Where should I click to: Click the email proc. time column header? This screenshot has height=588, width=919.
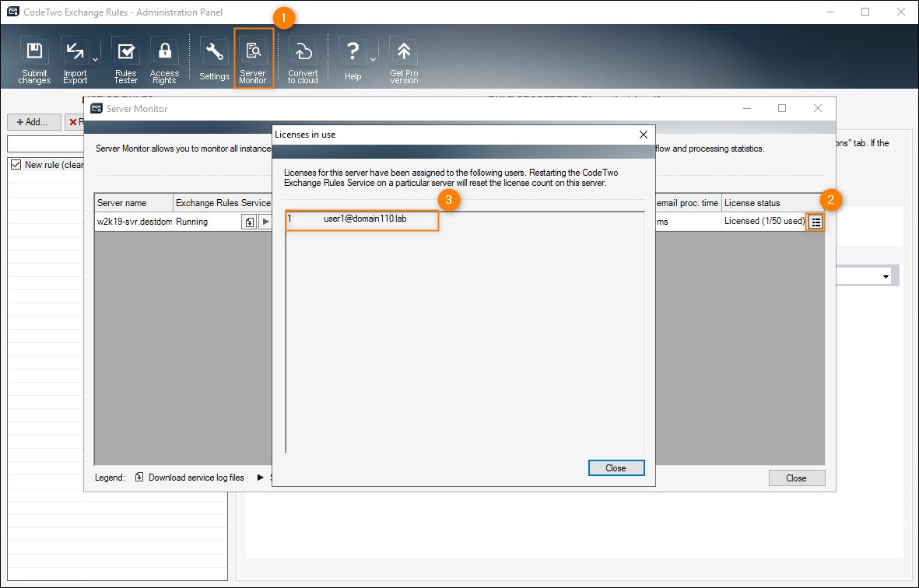coord(688,203)
